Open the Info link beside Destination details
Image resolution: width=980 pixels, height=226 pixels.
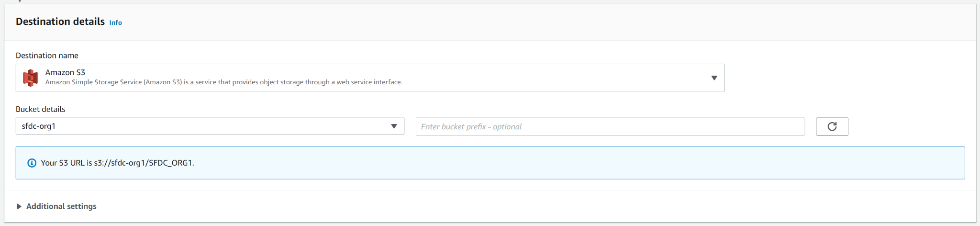click(115, 23)
